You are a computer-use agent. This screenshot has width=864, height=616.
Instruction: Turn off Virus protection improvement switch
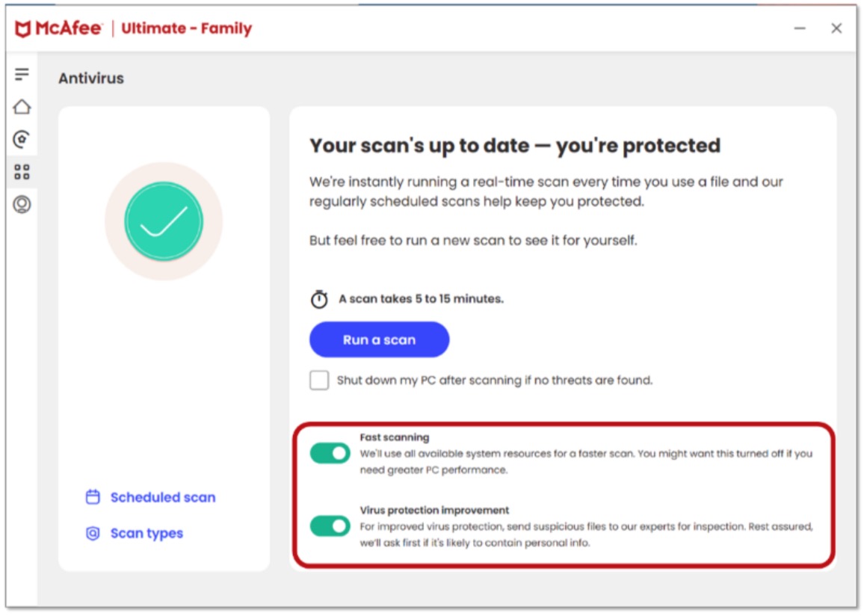pyautogui.click(x=330, y=526)
